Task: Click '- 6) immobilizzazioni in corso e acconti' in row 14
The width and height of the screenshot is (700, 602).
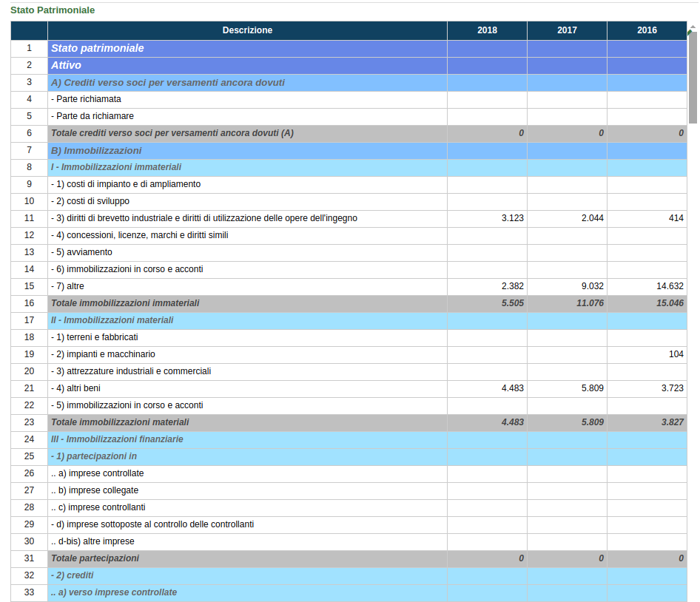Action: 127,269
